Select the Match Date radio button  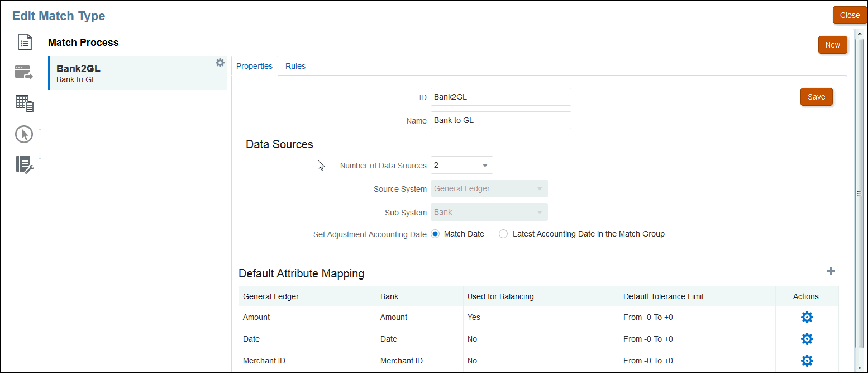pyautogui.click(x=436, y=234)
